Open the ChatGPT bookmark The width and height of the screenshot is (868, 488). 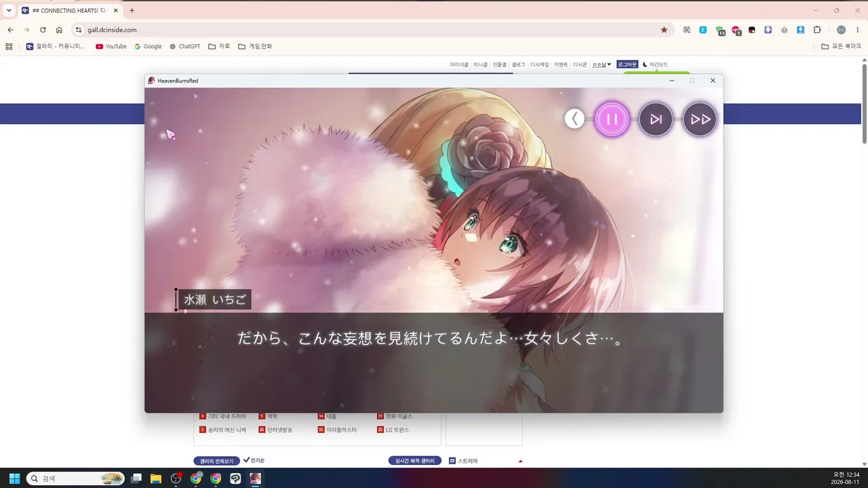click(x=184, y=47)
